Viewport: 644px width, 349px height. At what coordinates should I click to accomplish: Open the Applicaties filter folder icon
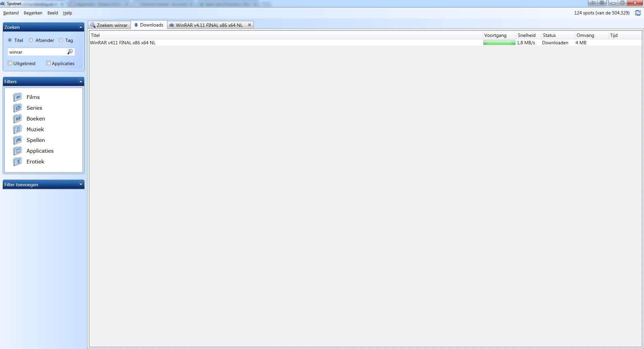pyautogui.click(x=17, y=151)
